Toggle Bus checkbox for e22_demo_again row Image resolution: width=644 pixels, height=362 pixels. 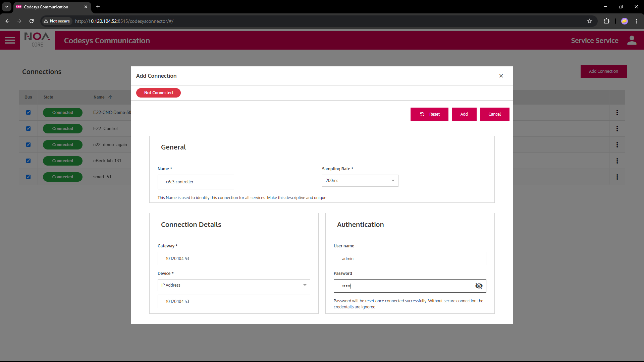tap(29, 145)
